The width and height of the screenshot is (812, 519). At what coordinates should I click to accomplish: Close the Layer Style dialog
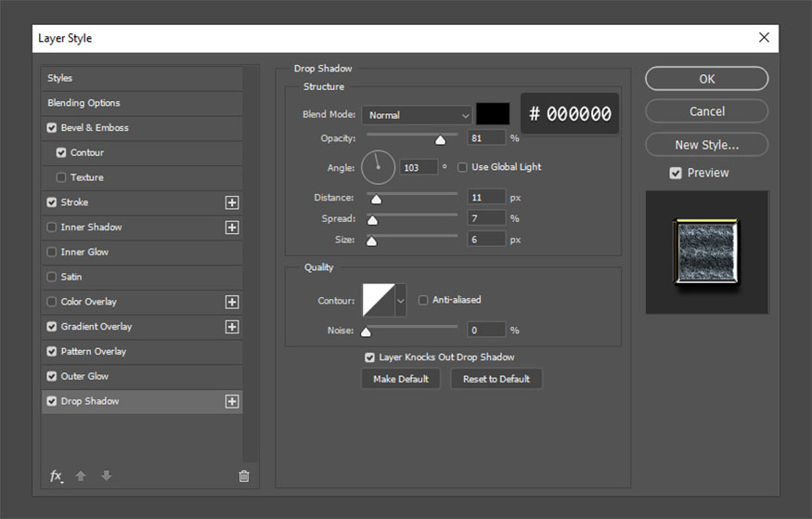[764, 37]
